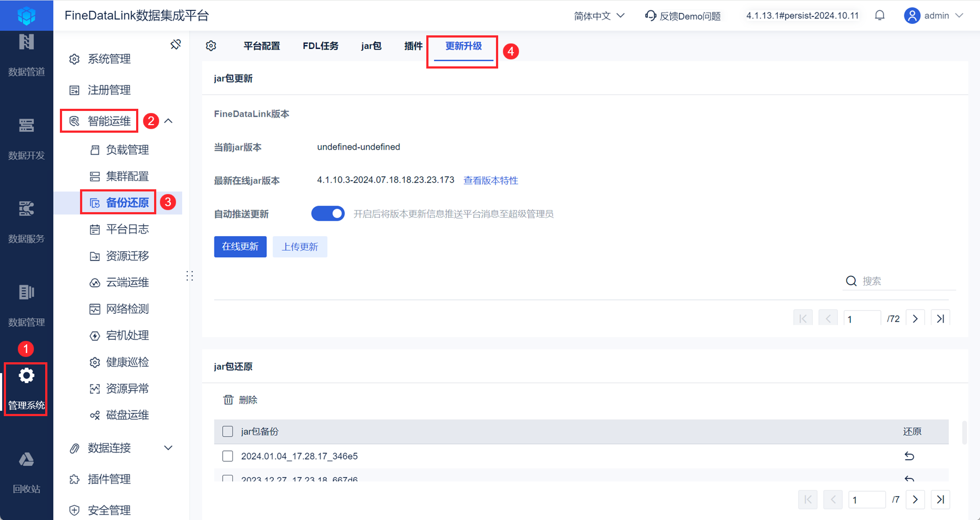Open the 回收站 recycle bin
Image resolution: width=980 pixels, height=520 pixels.
[x=26, y=472]
